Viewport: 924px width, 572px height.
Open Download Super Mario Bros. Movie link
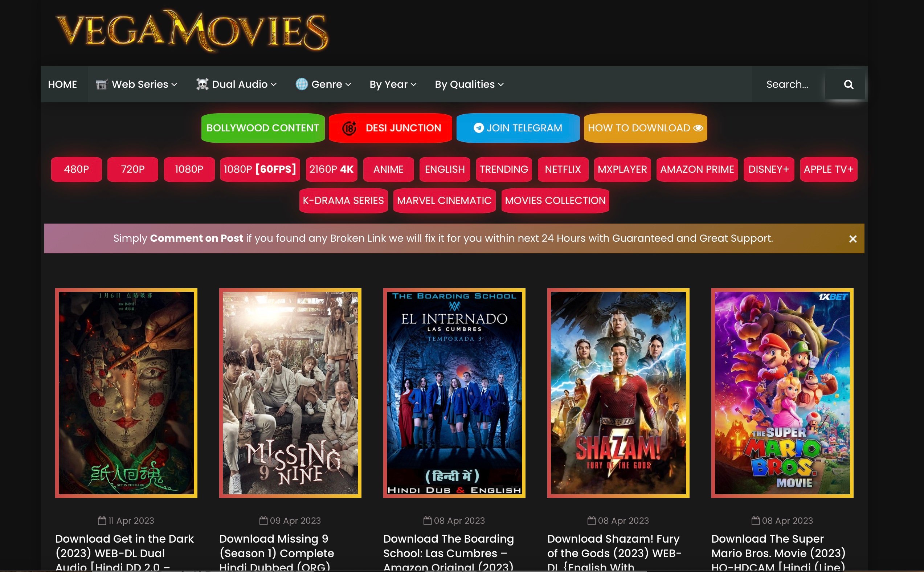coord(778,552)
